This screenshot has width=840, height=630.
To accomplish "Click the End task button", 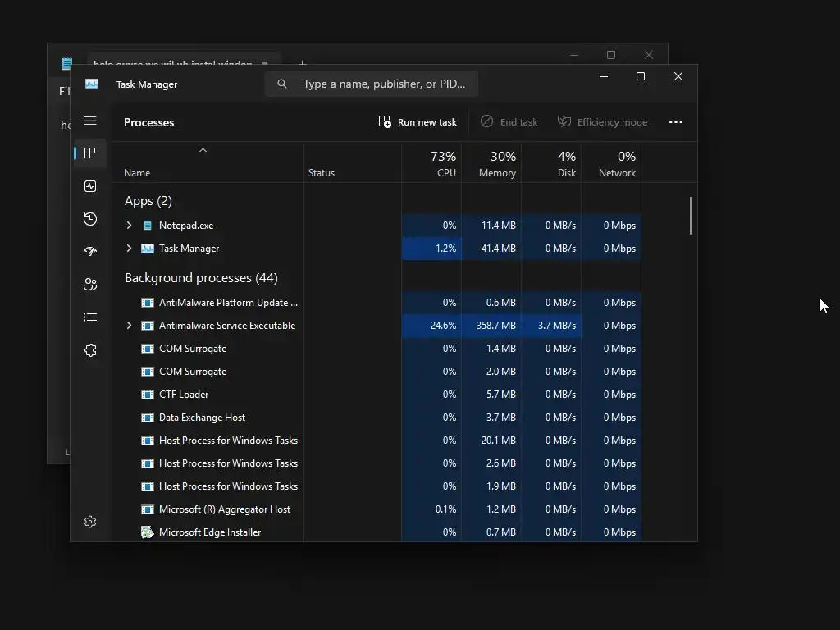I will 509,122.
